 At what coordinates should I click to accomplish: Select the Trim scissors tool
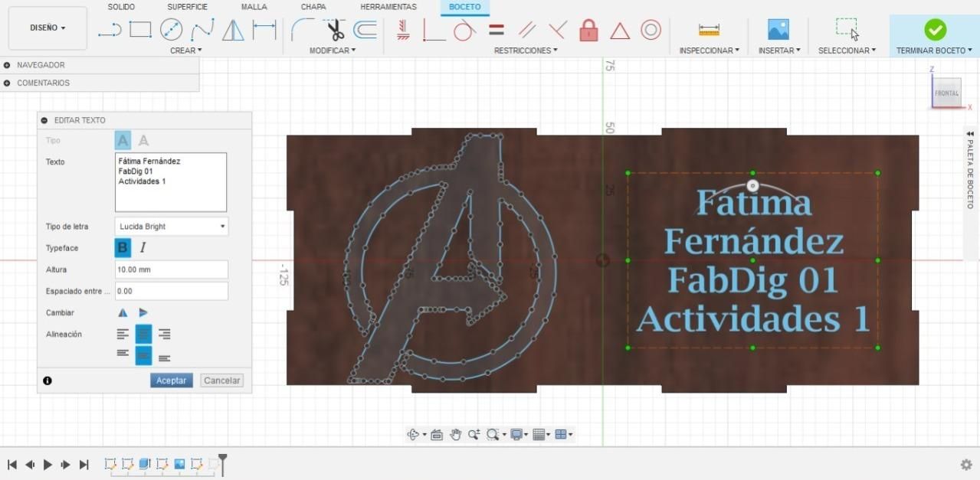point(335,30)
